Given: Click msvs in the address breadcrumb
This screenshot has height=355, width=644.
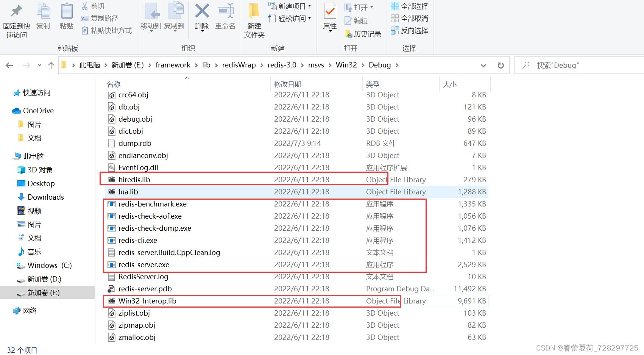Looking at the screenshot, I should pos(316,65).
